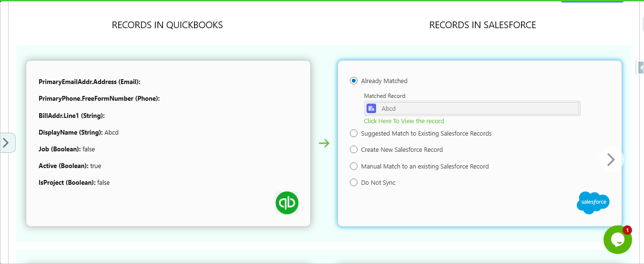Click the Matched Record label
This screenshot has width=644, height=264.
tap(385, 96)
